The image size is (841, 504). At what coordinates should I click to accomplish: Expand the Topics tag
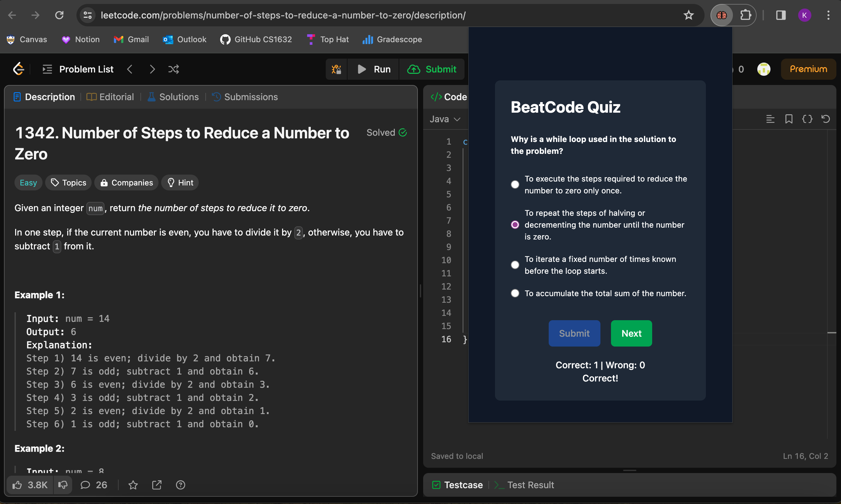click(x=68, y=183)
